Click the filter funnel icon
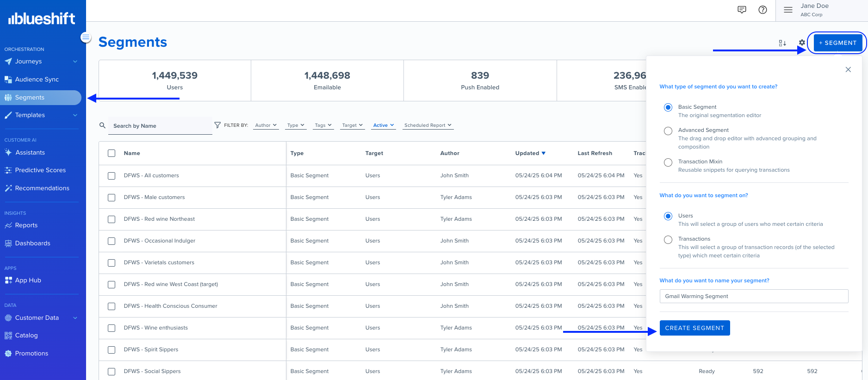This screenshot has height=380, width=868. pos(217,125)
